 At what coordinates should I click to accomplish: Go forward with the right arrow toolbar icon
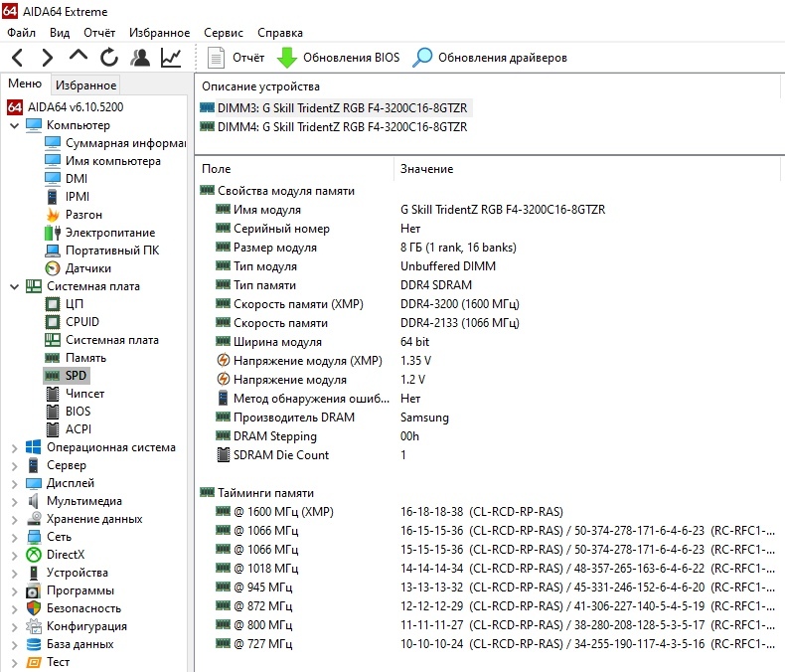47,58
